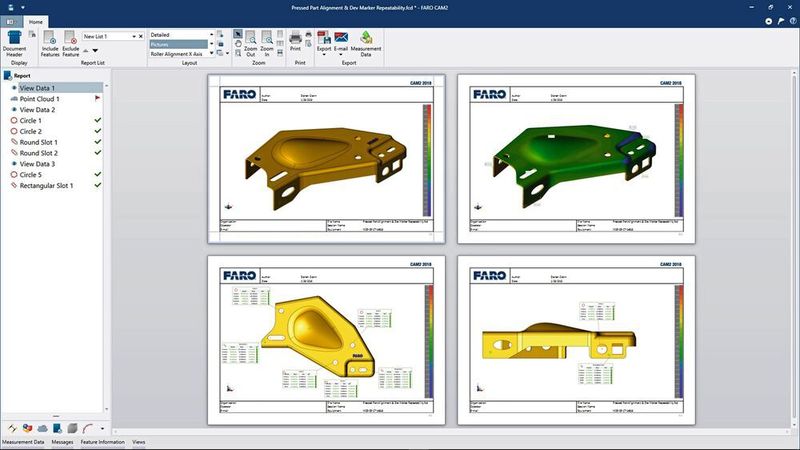
Task: Toggle green check for Round Slot 1
Action: click(97, 141)
